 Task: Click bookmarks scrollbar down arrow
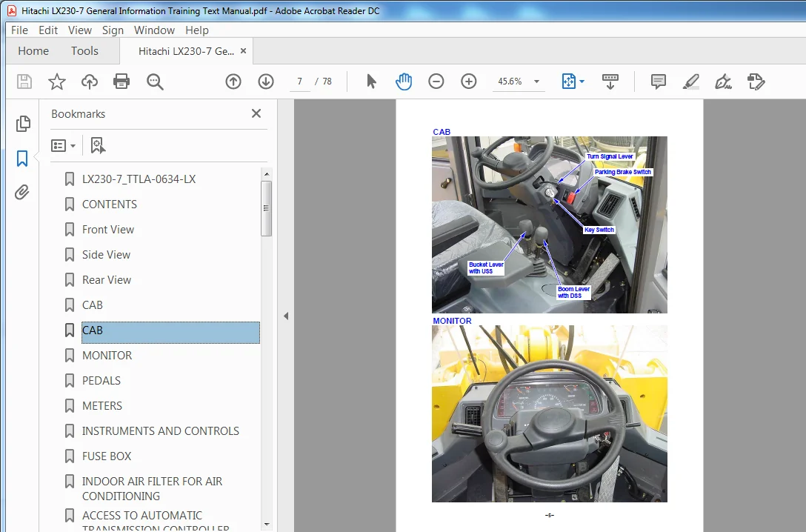tap(266, 525)
